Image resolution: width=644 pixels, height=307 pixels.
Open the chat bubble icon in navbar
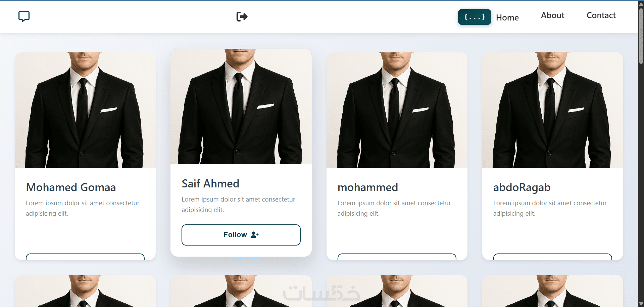click(x=24, y=16)
